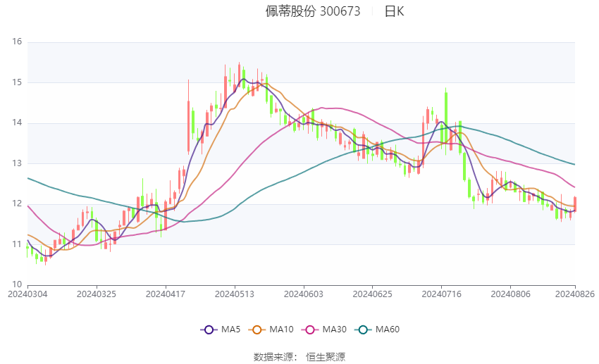Screen dimensions: 599x364
Task: Toggle the MA10 legend series
Action: tap(271, 330)
